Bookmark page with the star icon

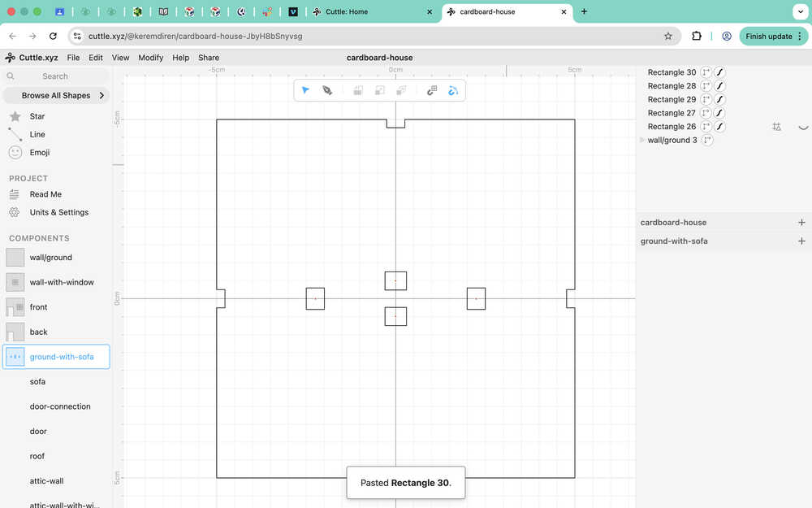click(668, 37)
